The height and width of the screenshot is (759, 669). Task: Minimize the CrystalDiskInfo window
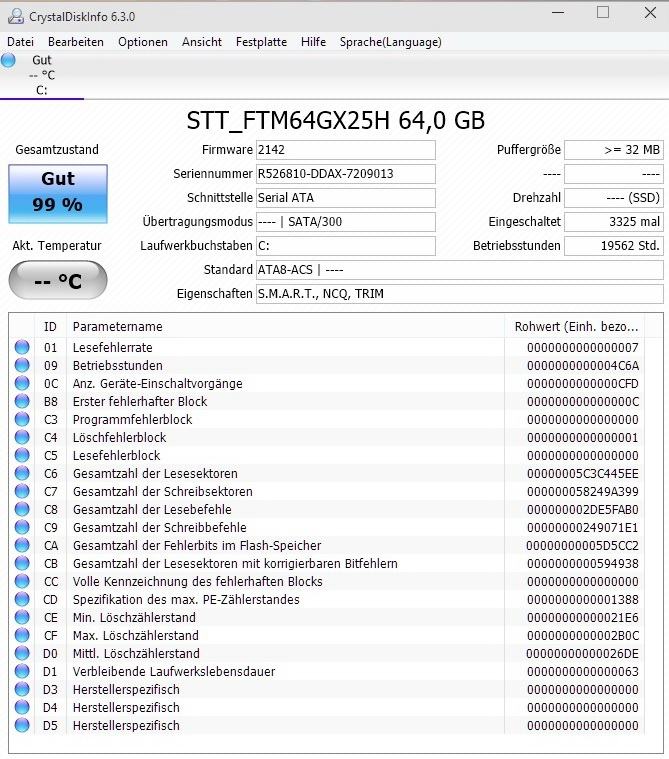[558, 12]
